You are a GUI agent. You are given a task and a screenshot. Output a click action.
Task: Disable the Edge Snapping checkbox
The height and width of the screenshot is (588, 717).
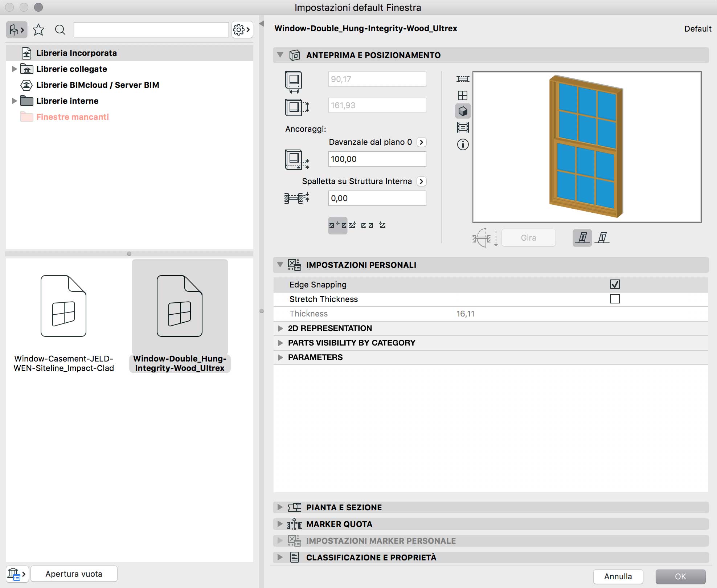[615, 284]
